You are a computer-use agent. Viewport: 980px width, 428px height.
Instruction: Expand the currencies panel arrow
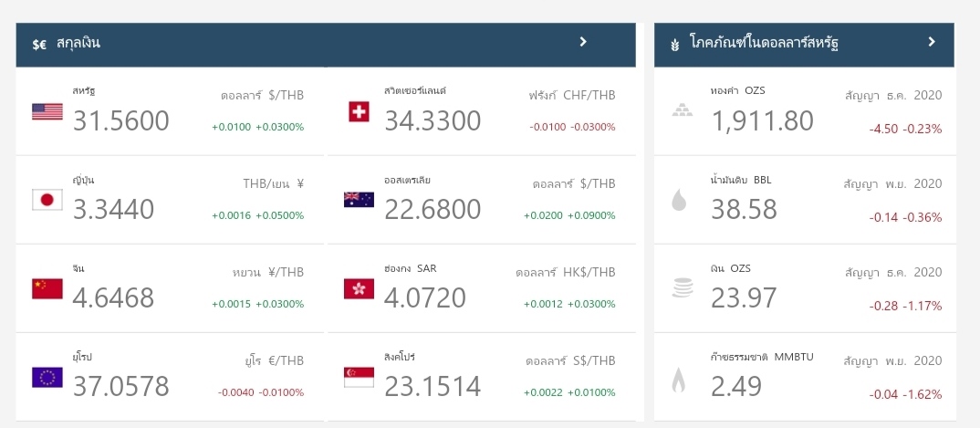(x=583, y=42)
